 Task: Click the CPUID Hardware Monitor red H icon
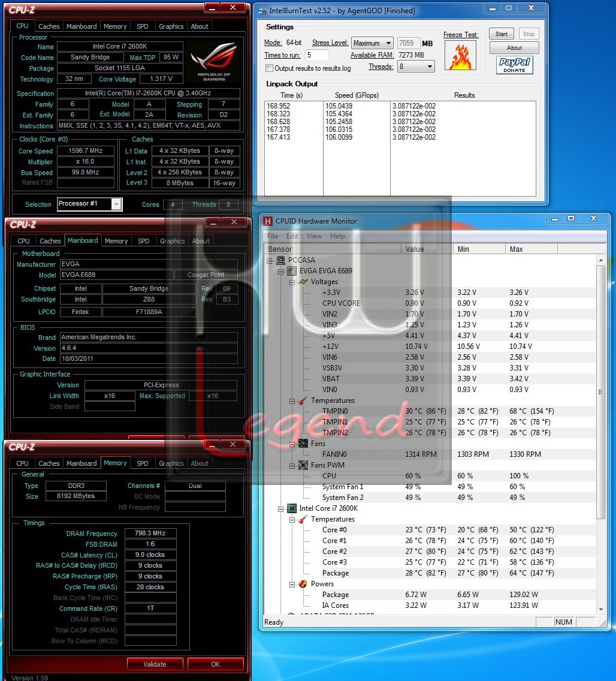(268, 221)
